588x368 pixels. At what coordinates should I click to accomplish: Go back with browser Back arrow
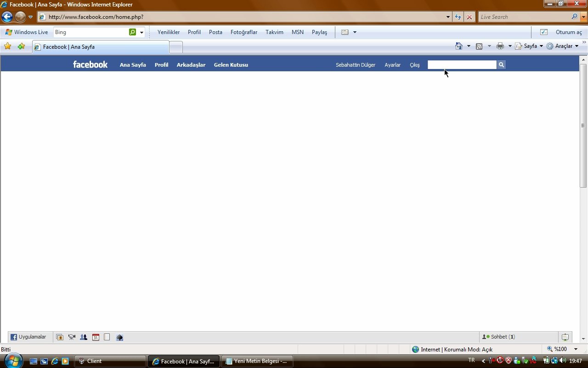coord(7,17)
